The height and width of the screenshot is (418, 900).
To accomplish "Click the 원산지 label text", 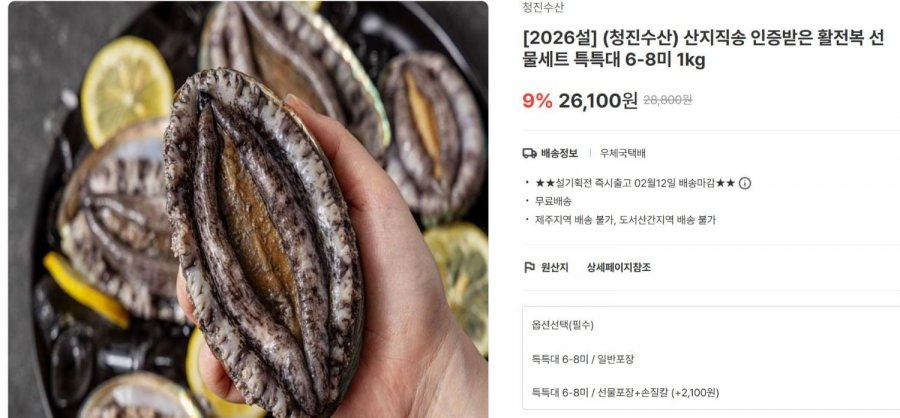I will pos(554,267).
